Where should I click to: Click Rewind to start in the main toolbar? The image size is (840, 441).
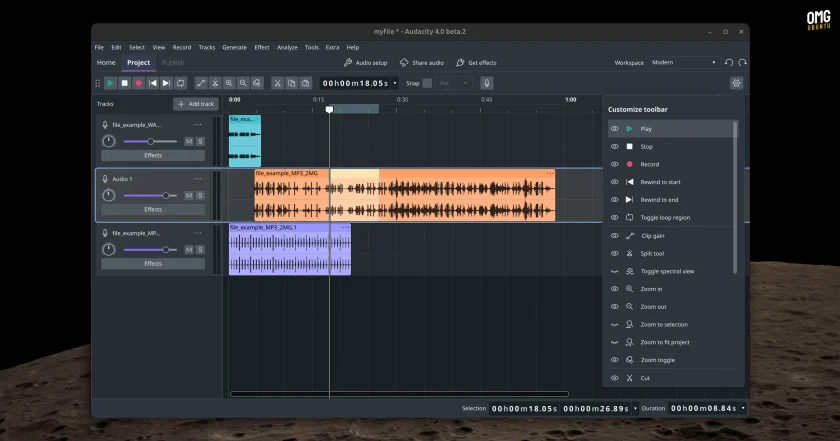[153, 83]
